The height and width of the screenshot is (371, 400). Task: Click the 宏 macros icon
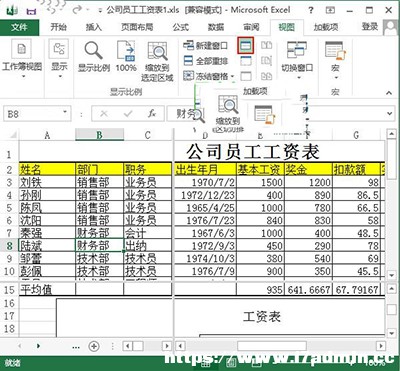click(335, 51)
